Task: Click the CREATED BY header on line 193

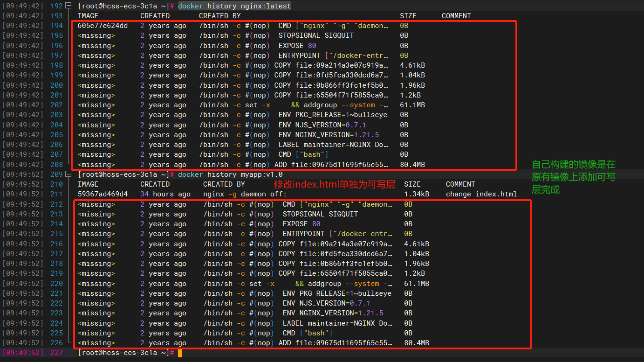Action: tap(220, 16)
